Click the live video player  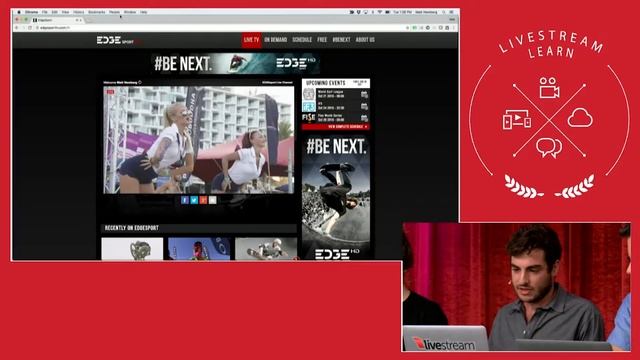tap(198, 140)
